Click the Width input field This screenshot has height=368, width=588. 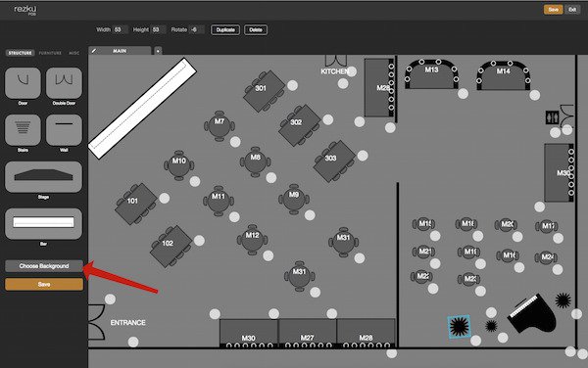pyautogui.click(x=120, y=29)
